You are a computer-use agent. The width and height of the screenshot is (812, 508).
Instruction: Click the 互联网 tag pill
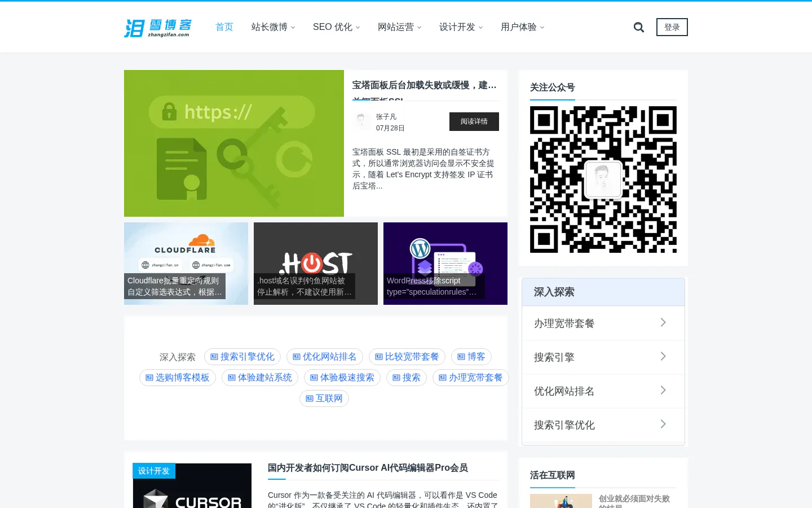pyautogui.click(x=324, y=398)
